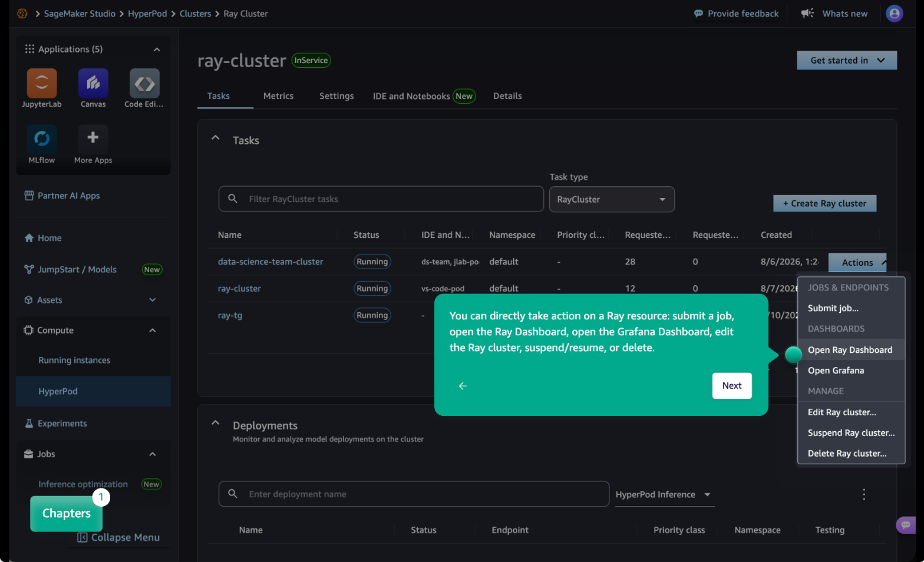
Task: Open the JupyterLab application
Action: 42,83
